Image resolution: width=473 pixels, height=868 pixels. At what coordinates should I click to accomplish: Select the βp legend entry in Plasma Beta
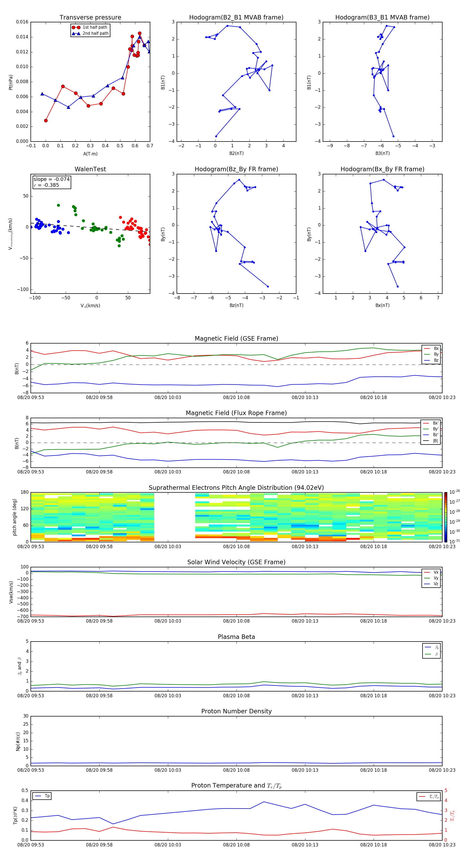tap(431, 647)
